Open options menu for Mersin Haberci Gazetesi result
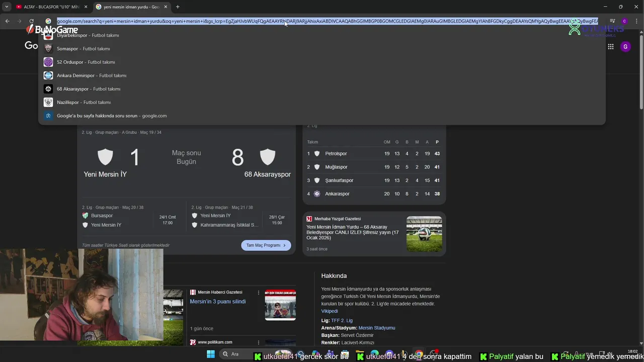 pos(259,293)
